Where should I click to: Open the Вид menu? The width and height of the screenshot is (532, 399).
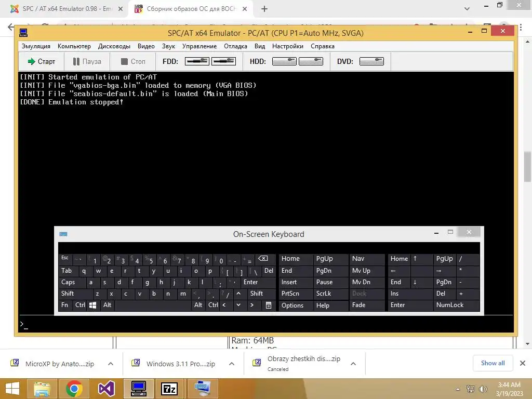[x=260, y=46]
